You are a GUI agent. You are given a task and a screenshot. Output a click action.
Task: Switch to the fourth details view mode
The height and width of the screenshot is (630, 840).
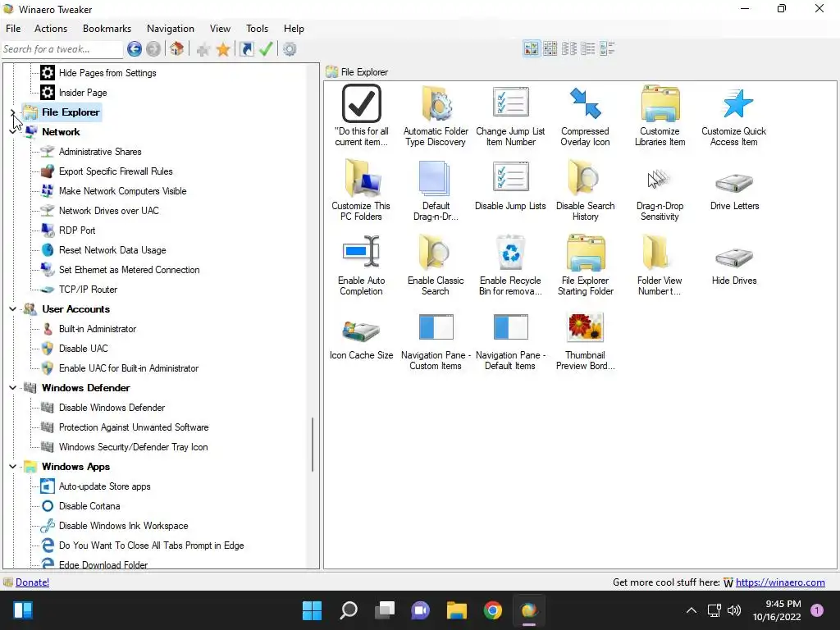(x=588, y=48)
